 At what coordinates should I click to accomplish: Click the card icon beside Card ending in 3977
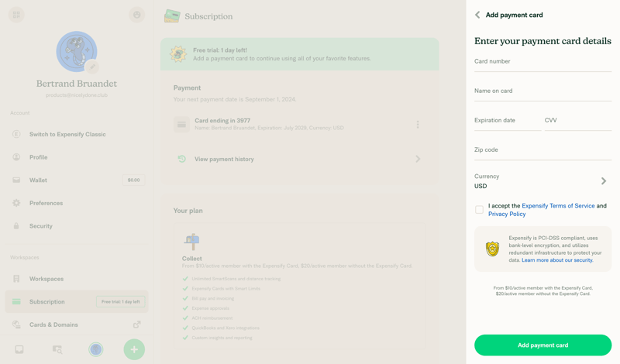tap(181, 125)
